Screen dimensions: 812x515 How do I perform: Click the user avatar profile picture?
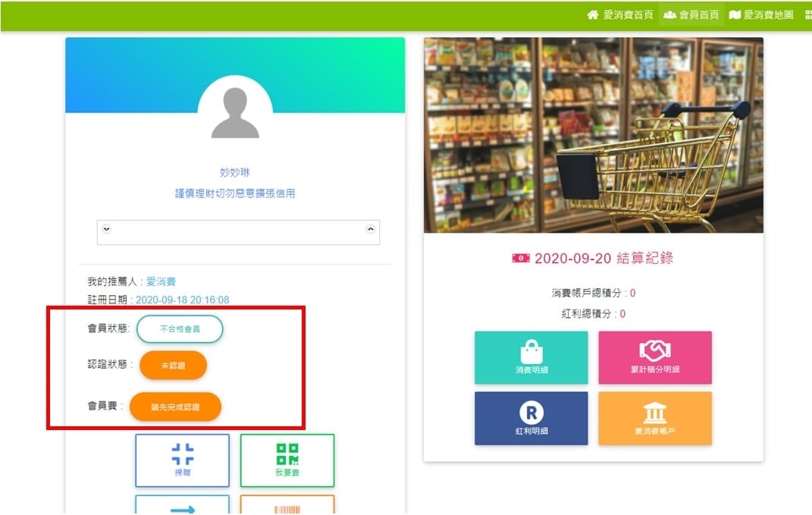click(x=235, y=114)
